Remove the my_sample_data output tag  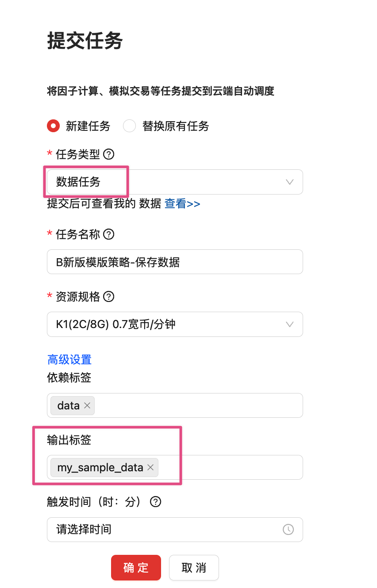tap(150, 467)
